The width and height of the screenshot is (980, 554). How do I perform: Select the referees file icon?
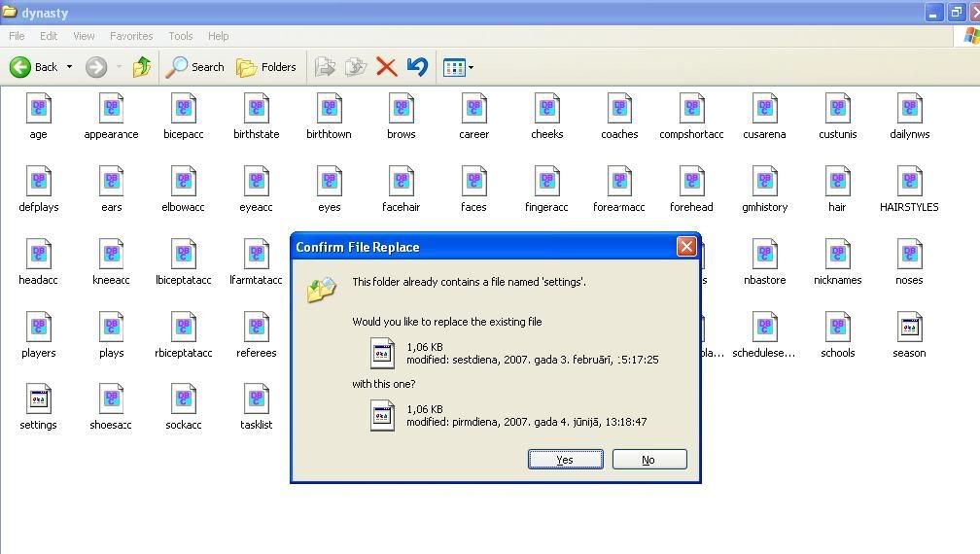tap(257, 327)
